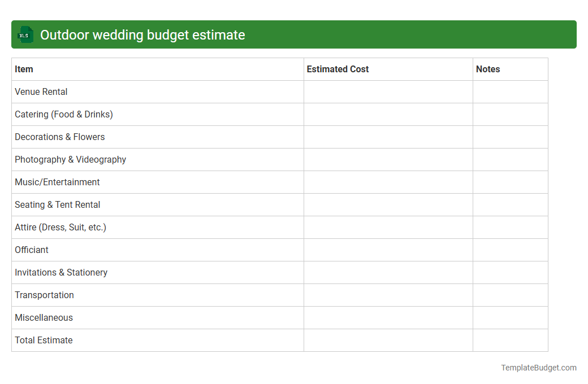
Task: Click the Notes column header
Action: point(488,69)
